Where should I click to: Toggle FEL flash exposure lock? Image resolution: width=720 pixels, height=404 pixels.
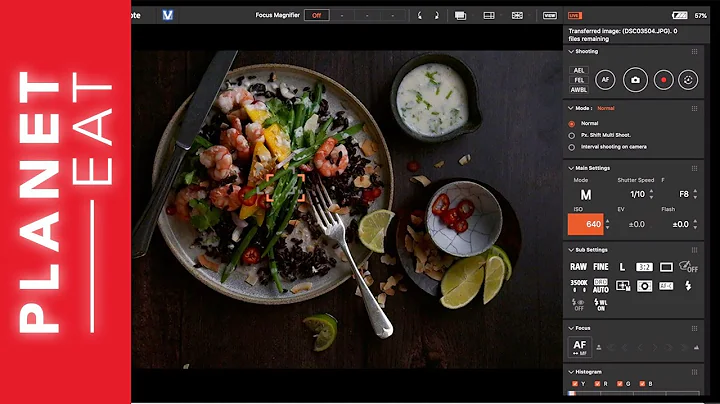(579, 80)
